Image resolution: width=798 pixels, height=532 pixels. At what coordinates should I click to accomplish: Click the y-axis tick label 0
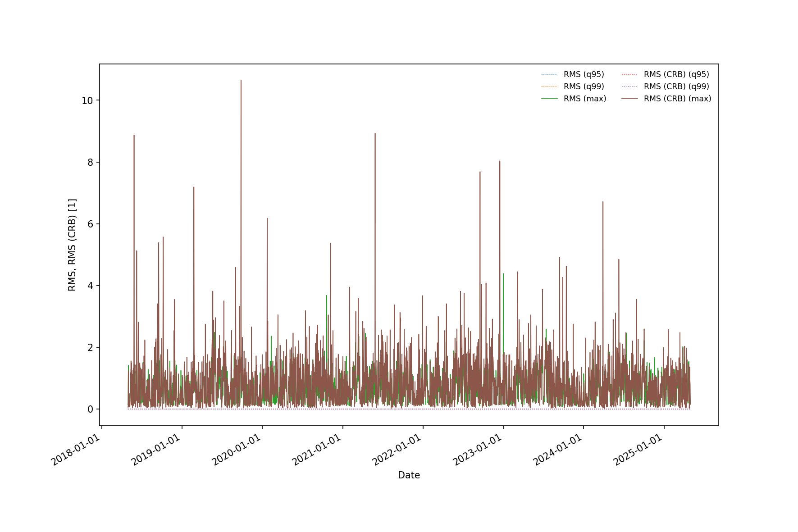90,409
